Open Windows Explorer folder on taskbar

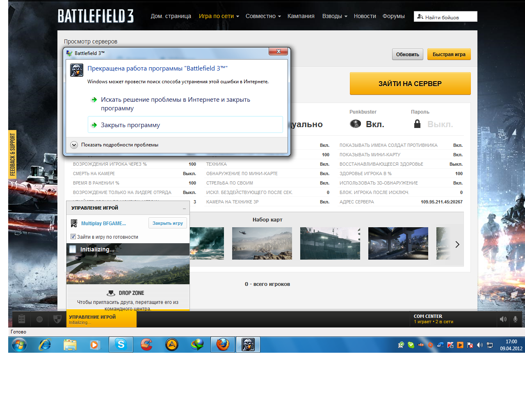(70, 345)
